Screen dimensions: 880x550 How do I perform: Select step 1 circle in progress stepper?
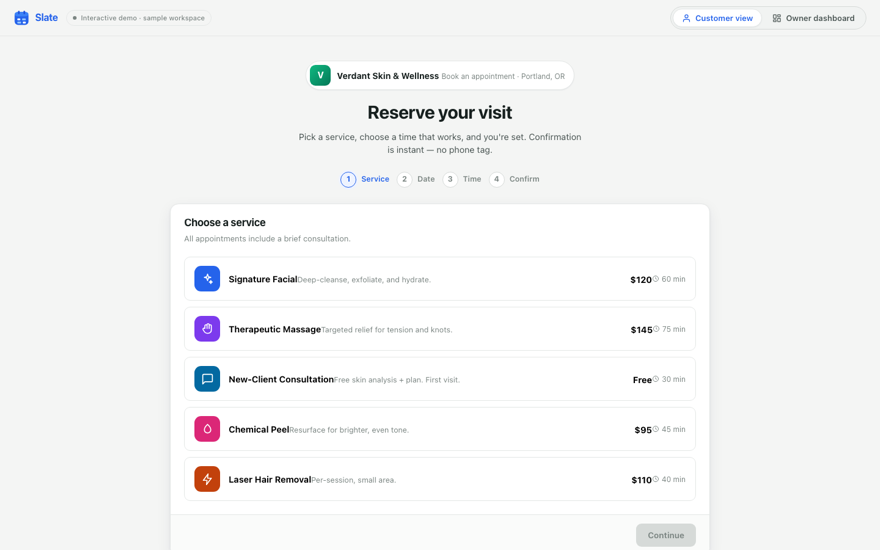coord(348,179)
